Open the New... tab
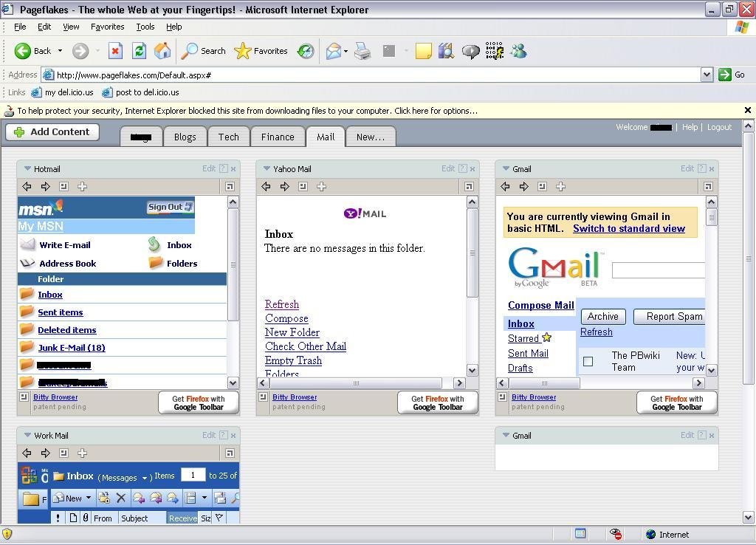The height and width of the screenshot is (545, 756). click(x=371, y=137)
